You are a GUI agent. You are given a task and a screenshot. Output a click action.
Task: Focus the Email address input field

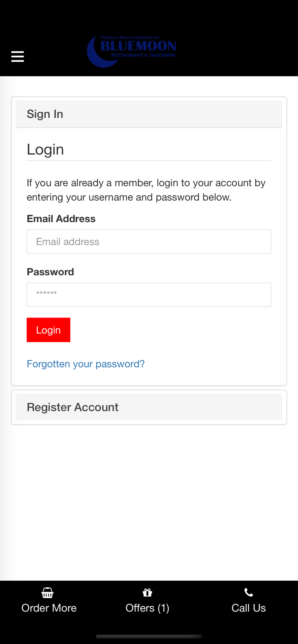click(x=149, y=241)
